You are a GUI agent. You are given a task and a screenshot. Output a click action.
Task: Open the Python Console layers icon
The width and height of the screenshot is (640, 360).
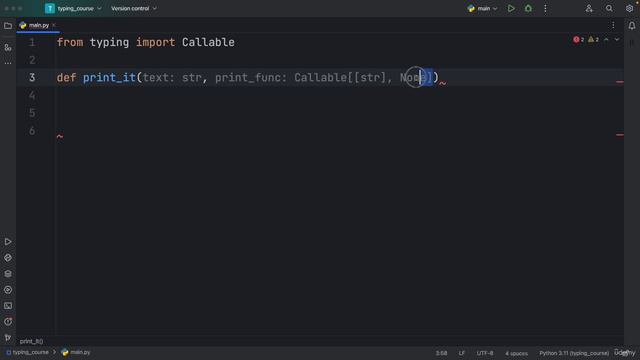[x=8, y=273]
